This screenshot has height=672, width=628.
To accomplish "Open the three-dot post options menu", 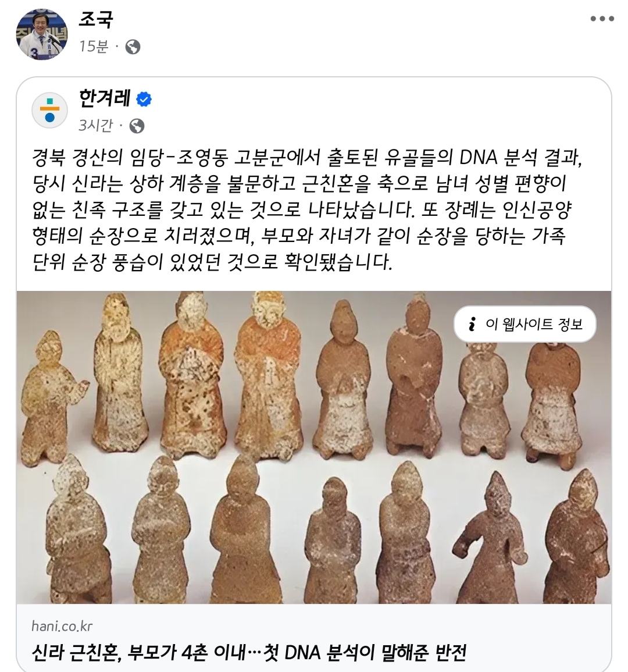I will (x=602, y=19).
